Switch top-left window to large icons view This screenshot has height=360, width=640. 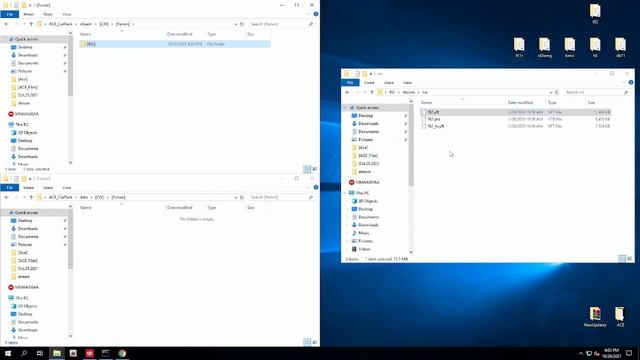coord(314,169)
